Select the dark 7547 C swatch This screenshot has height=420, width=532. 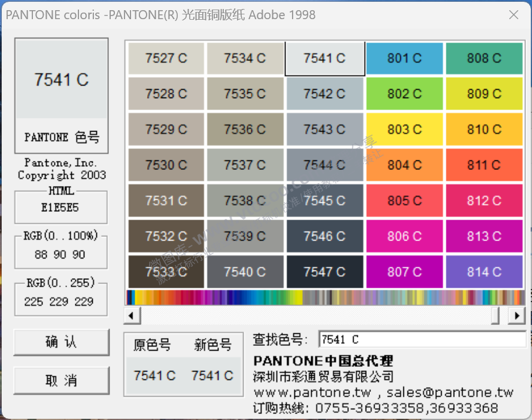pyautogui.click(x=325, y=272)
